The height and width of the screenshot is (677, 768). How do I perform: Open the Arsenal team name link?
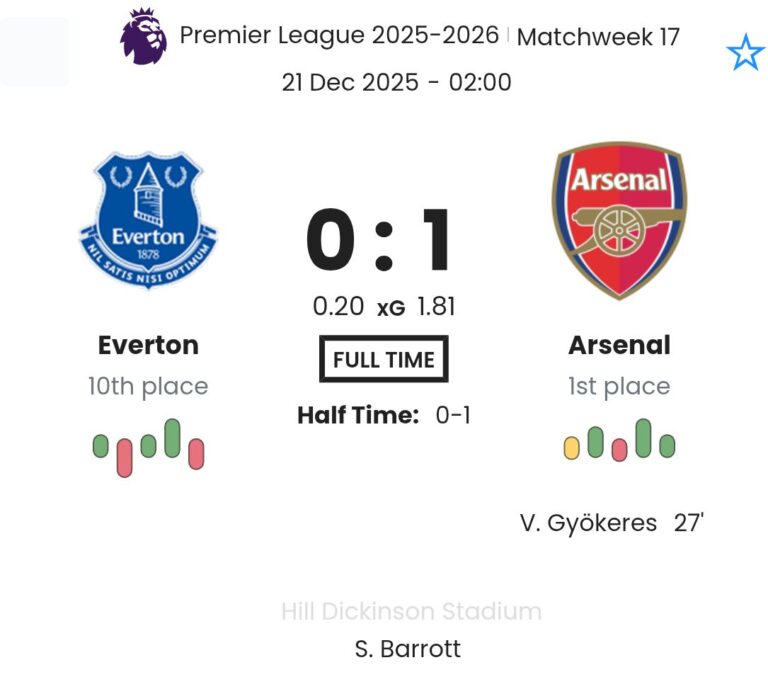coord(619,345)
